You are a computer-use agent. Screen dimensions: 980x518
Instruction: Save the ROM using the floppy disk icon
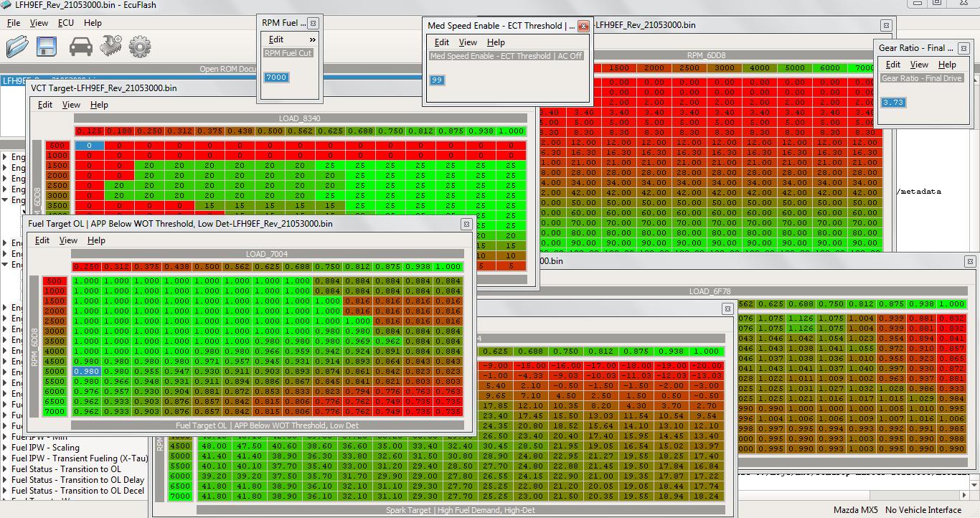coord(47,47)
